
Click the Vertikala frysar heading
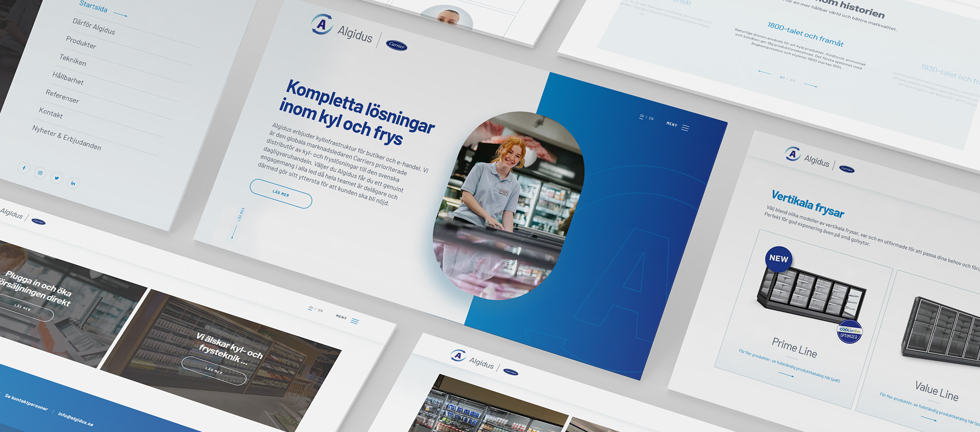pos(808,204)
